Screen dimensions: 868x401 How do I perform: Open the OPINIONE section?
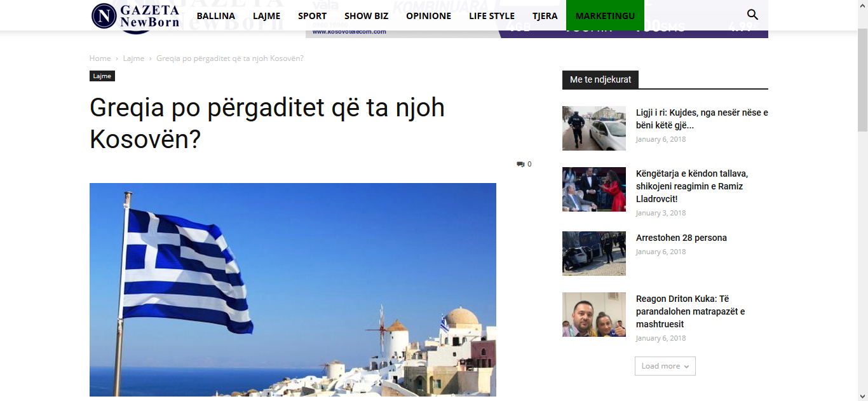coord(428,16)
